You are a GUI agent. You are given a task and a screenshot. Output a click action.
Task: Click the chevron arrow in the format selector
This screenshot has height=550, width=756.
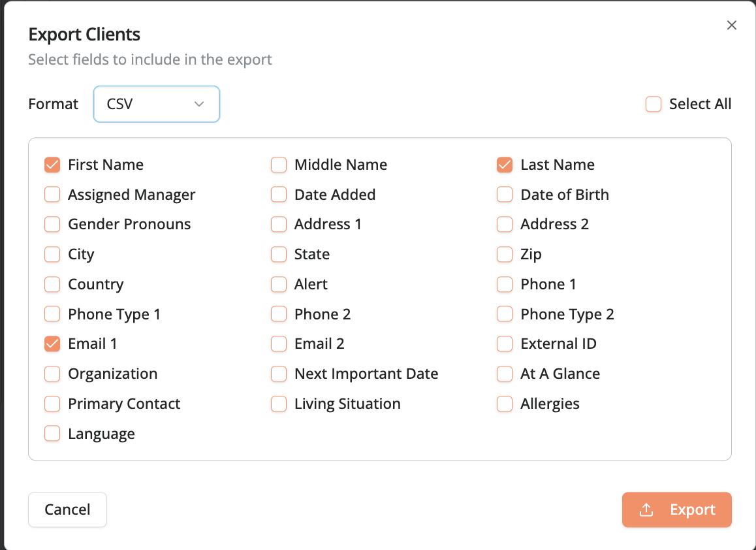tap(199, 104)
